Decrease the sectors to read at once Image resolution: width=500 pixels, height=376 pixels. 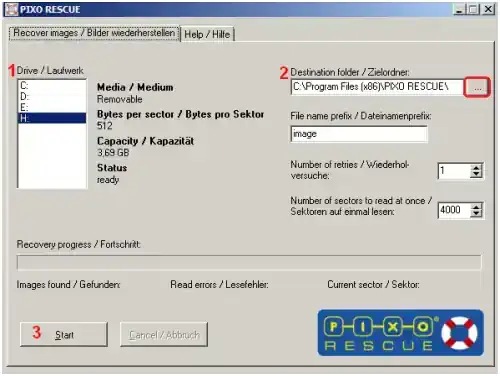pos(476,214)
